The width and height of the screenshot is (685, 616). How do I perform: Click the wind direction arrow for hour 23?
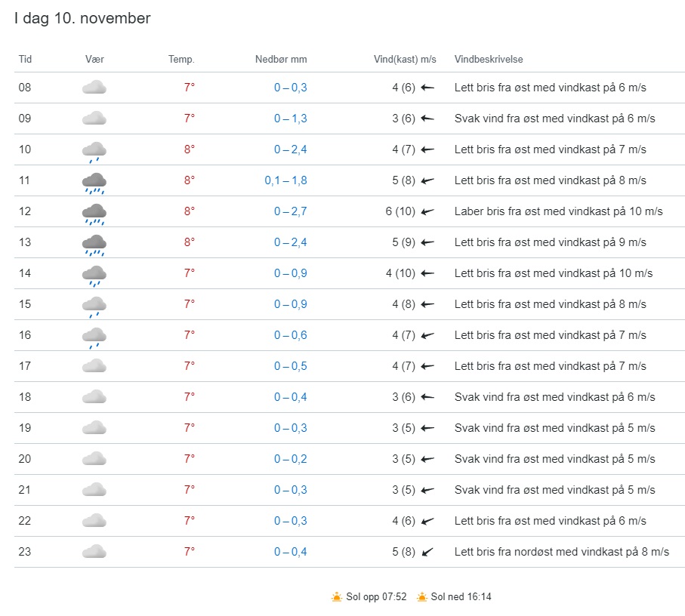pyautogui.click(x=427, y=552)
